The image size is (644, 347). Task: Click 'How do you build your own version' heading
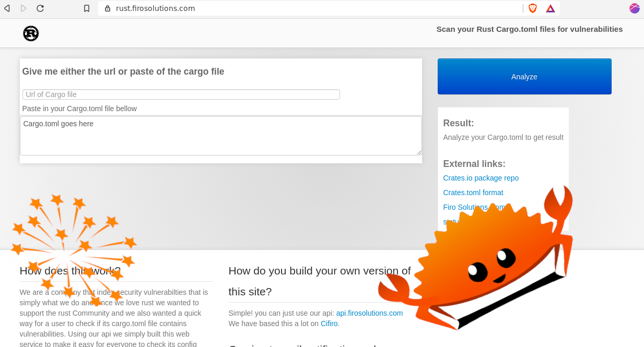[x=320, y=281]
